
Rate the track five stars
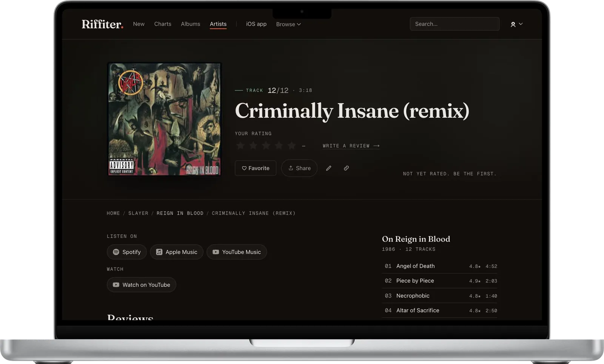coord(292,146)
